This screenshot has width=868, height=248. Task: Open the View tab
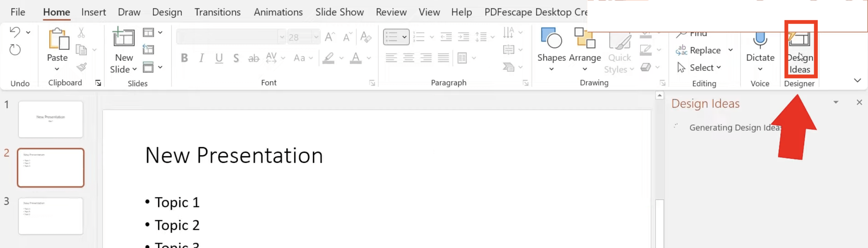point(429,12)
